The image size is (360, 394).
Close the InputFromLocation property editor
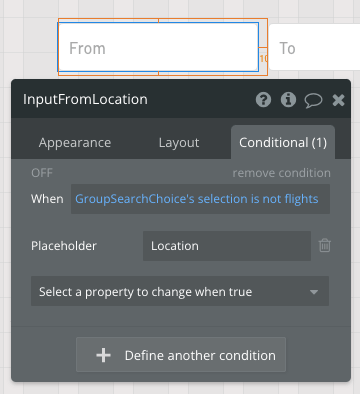click(338, 100)
